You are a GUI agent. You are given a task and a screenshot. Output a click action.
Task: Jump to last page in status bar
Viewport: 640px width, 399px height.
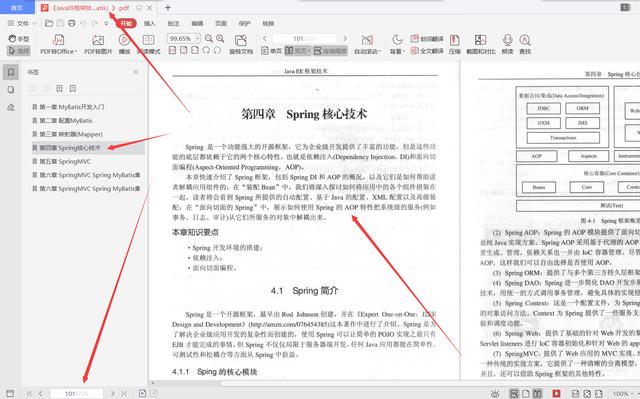click(x=124, y=393)
